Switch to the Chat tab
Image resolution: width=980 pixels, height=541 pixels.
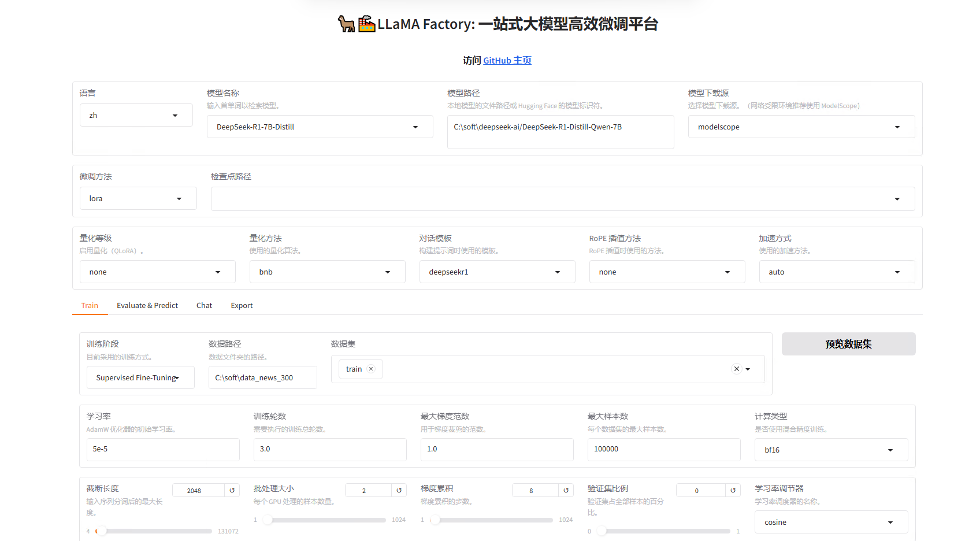click(x=204, y=305)
